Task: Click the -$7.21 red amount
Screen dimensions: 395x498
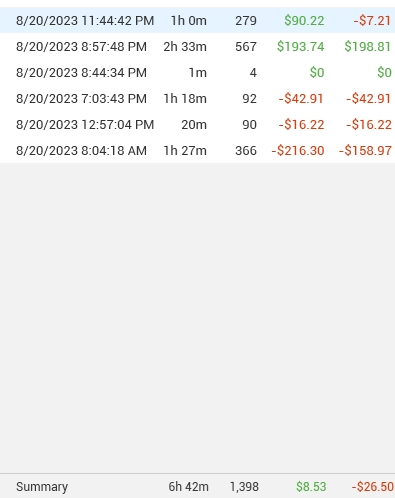Action: (x=372, y=21)
